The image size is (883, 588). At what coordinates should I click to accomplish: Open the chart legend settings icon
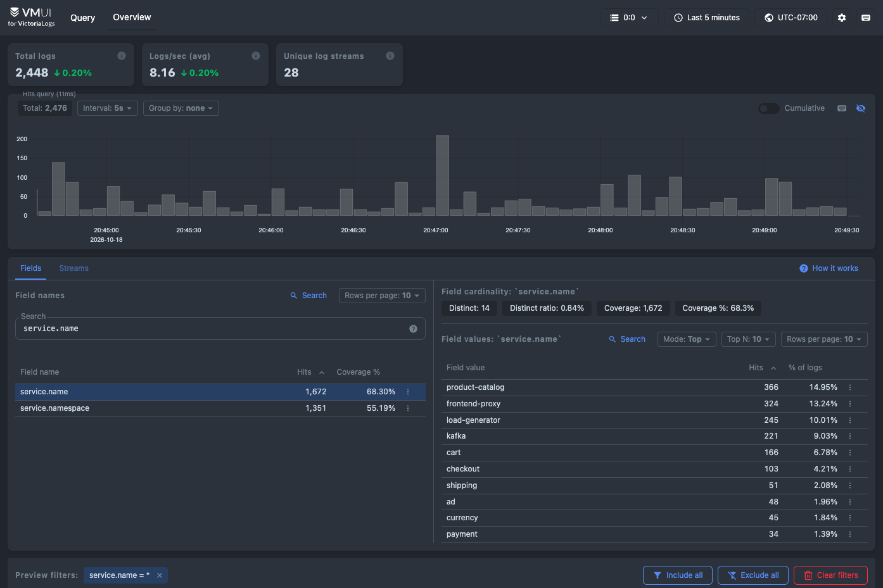coord(842,108)
